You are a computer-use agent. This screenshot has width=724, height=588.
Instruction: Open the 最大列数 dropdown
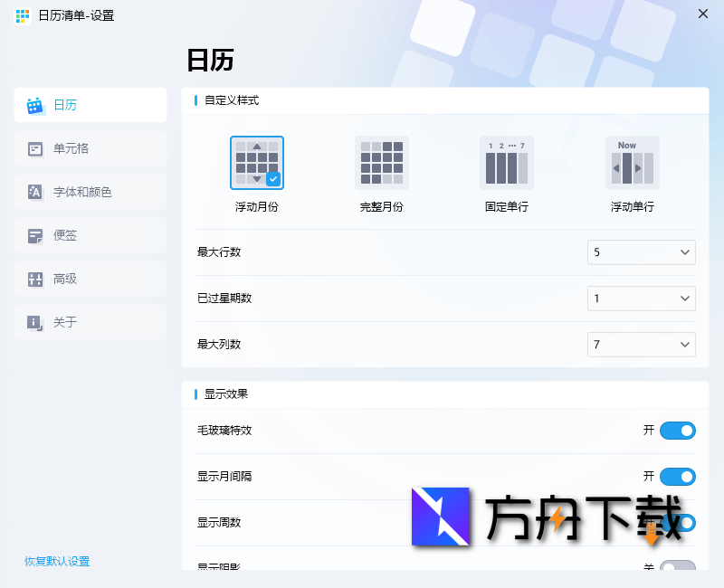641,345
